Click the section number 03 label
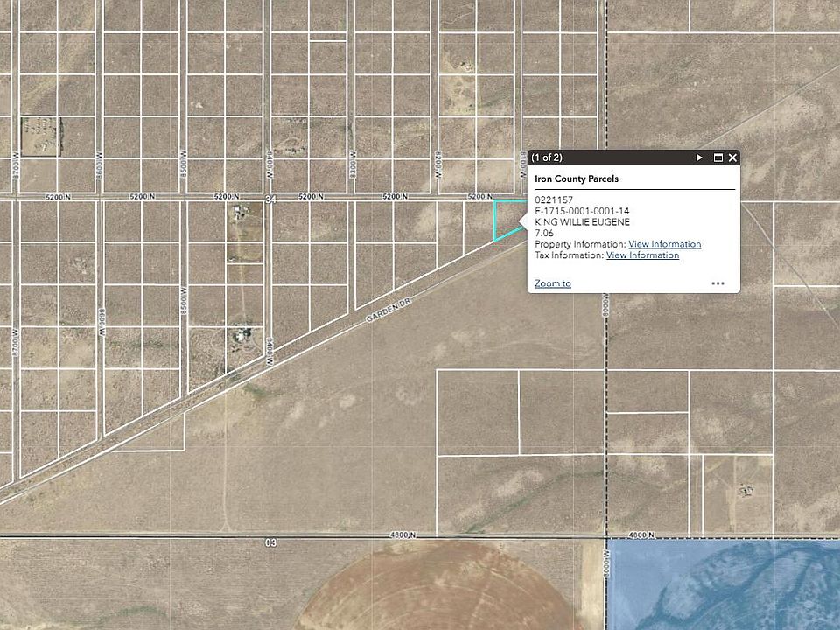This screenshot has width=840, height=630. 271,542
